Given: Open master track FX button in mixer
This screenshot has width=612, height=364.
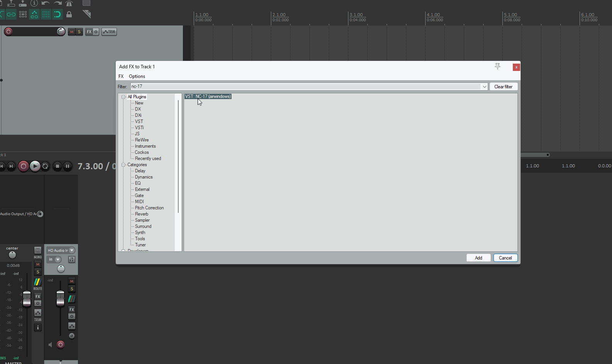Looking at the screenshot, I should 38,297.
